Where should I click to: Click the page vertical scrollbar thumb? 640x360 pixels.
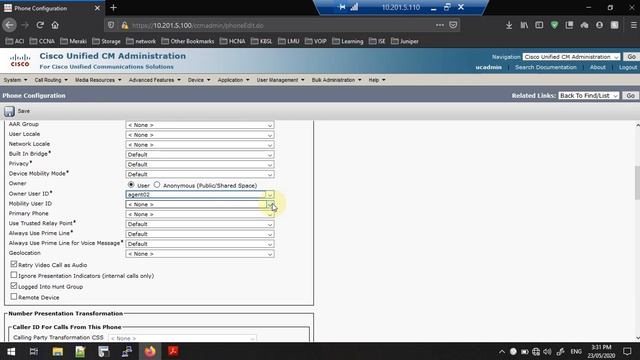637,183
